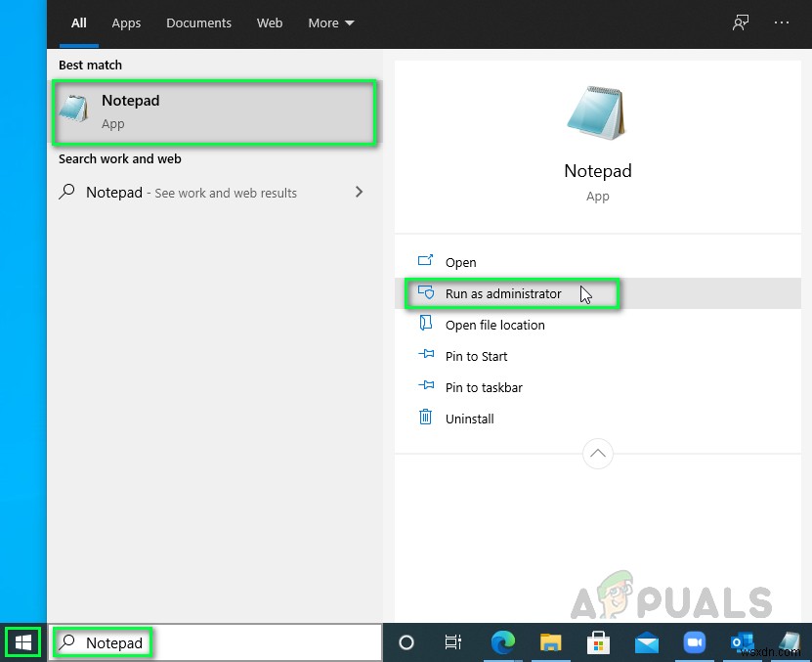
Task: Open the Mail app from the taskbar
Action: 646,642
